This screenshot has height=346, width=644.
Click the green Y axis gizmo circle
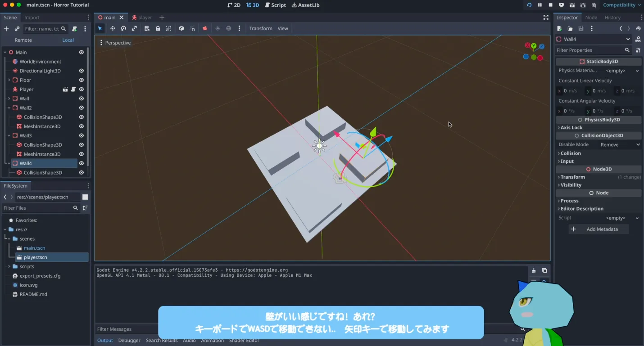[534, 46]
